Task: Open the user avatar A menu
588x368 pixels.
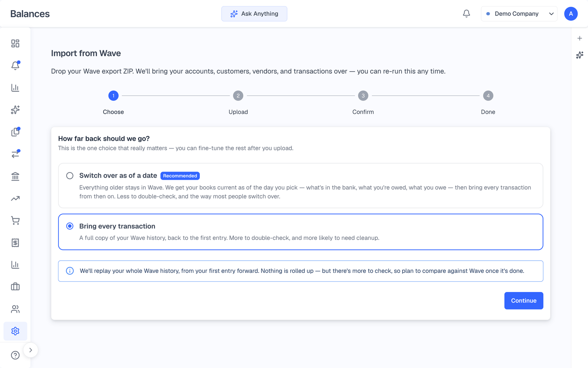Action: pyautogui.click(x=571, y=13)
